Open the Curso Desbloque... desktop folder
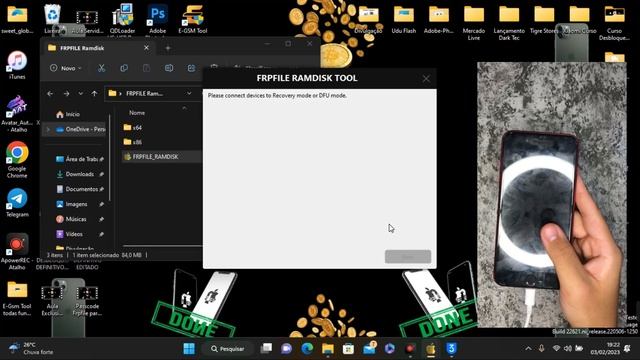Screen dimensions: 640x360 614,22
